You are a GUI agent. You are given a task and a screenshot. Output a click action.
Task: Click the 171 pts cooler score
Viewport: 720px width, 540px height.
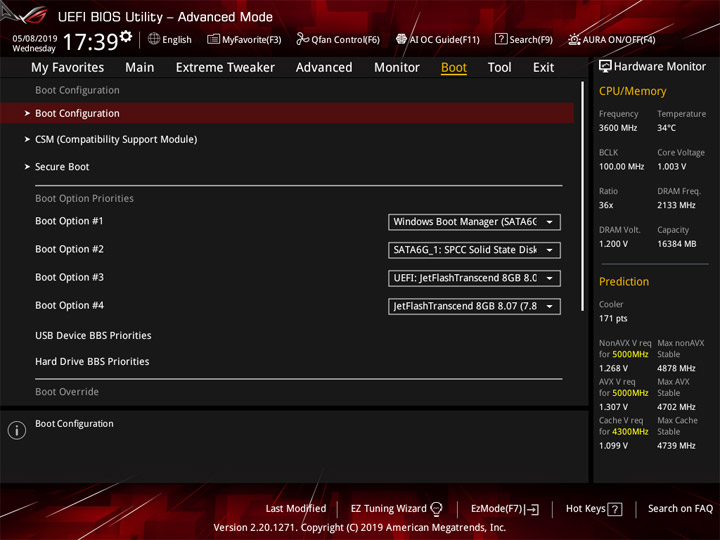[613, 318]
